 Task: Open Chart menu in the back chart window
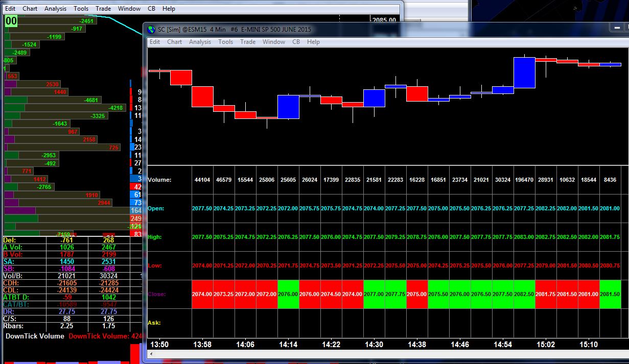pyautogui.click(x=30, y=9)
